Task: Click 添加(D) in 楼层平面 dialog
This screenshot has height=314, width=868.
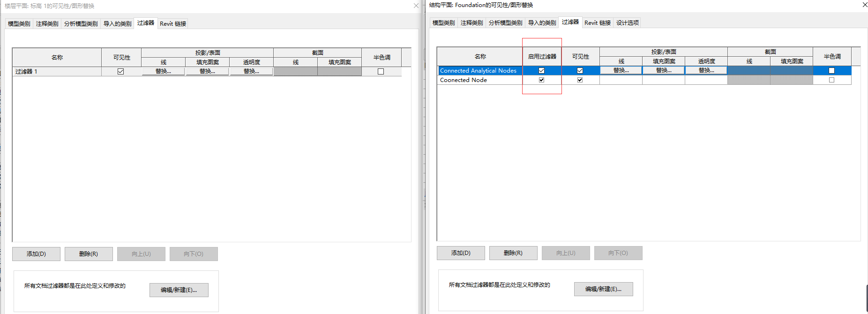Action: [36, 254]
